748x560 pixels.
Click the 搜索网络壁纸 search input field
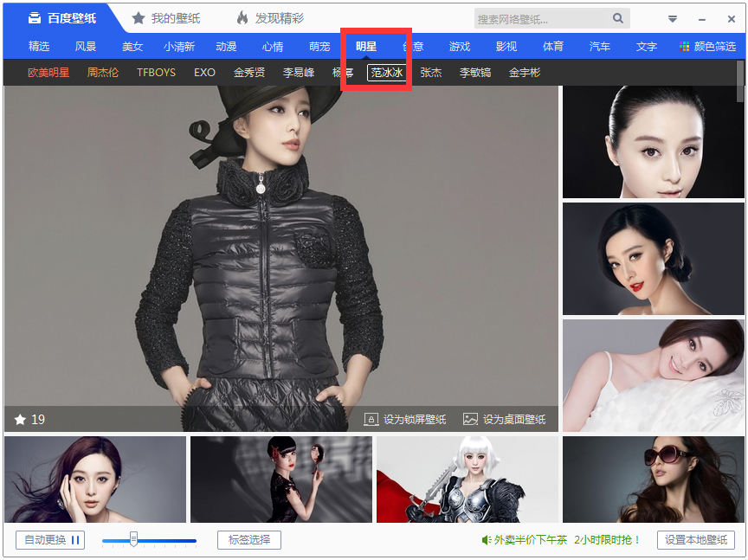point(541,18)
